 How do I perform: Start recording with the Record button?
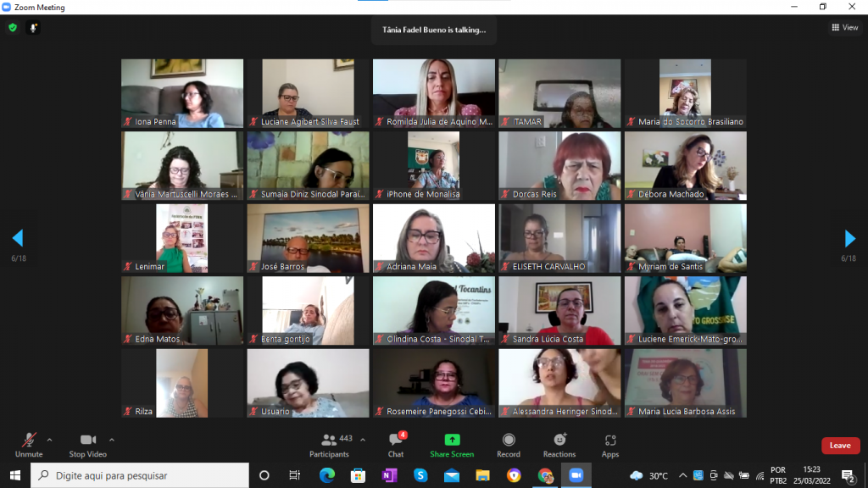[509, 444]
